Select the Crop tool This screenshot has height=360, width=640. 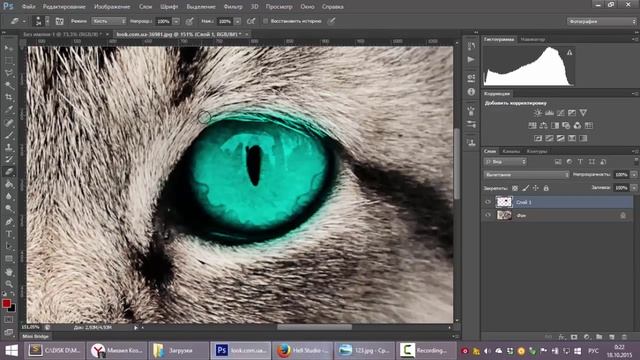(x=9, y=98)
